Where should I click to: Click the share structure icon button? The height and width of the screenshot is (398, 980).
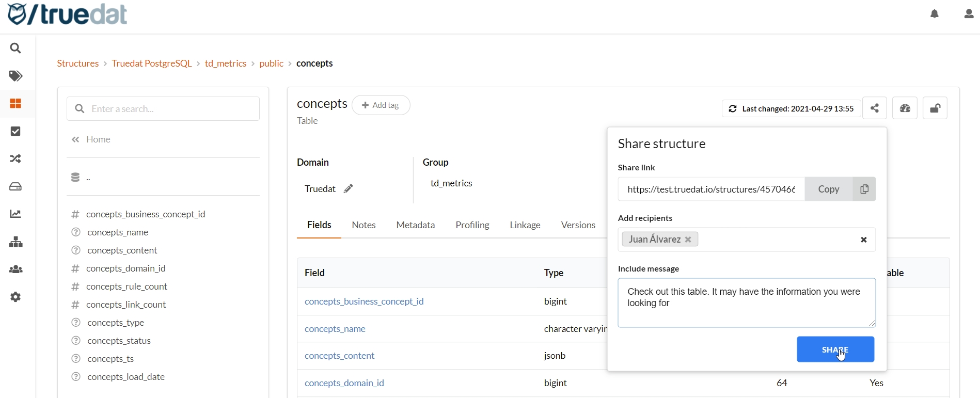(x=875, y=108)
